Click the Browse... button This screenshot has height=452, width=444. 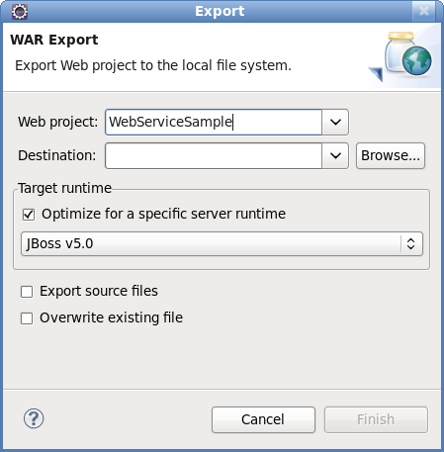tap(390, 156)
